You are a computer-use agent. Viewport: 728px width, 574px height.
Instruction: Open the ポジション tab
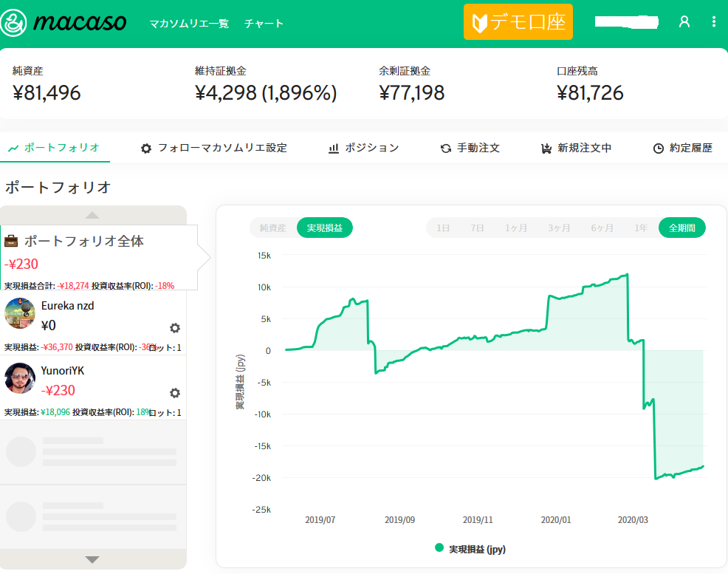364,148
